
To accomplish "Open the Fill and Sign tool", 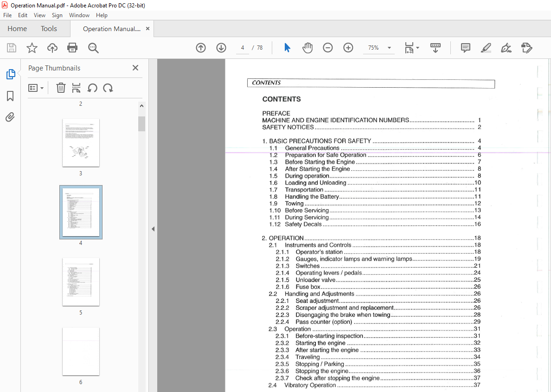I will click(506, 48).
